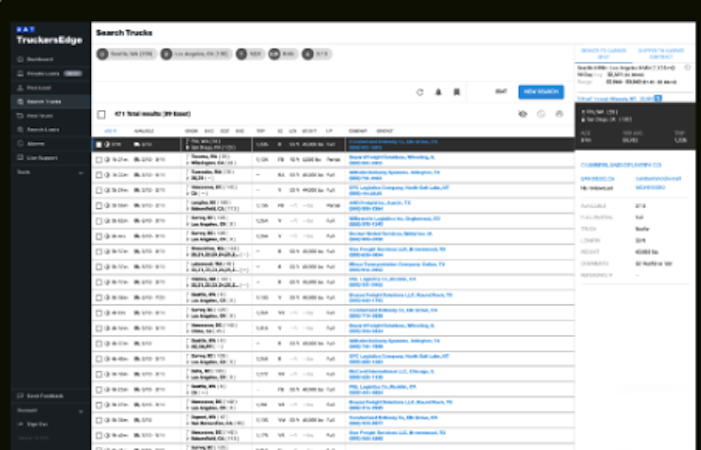The image size is (701, 450).
Task: Tick checkbox for McCord International LLC row
Action: (99, 374)
